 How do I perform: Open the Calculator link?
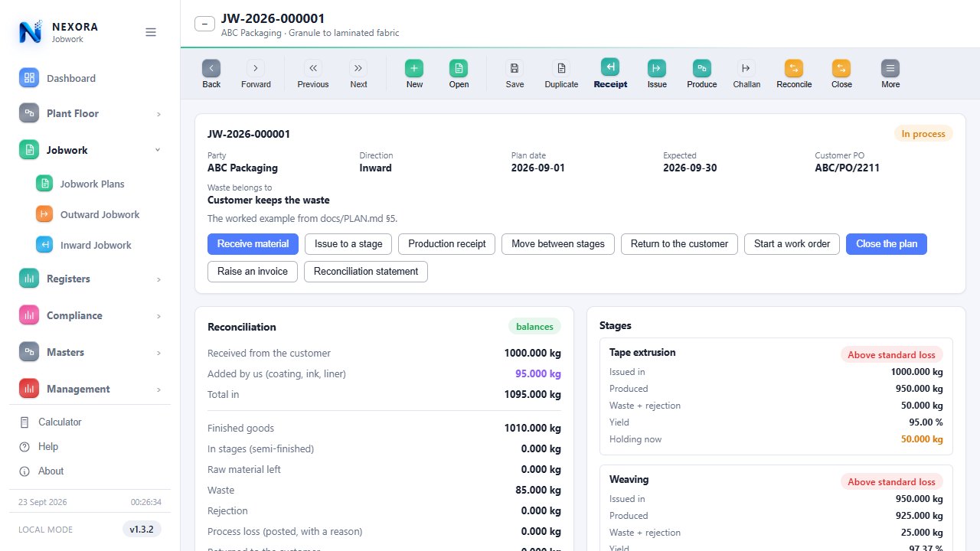pyautogui.click(x=60, y=422)
